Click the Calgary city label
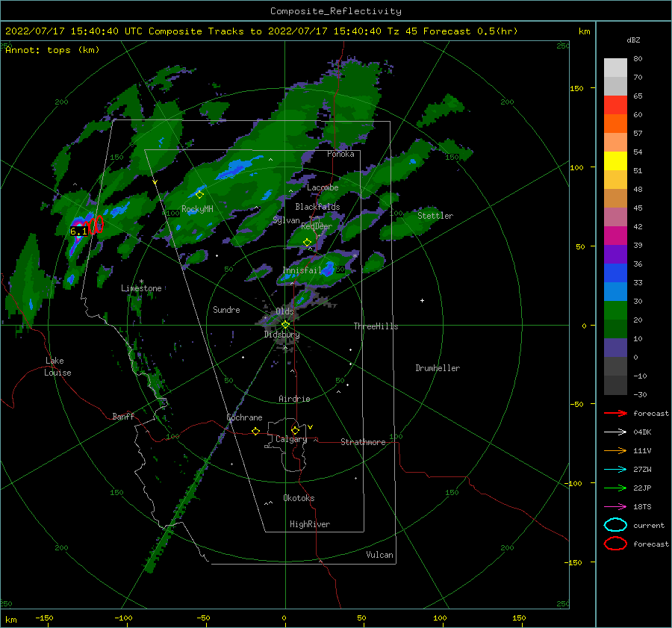This screenshot has width=672, height=628. 291,439
